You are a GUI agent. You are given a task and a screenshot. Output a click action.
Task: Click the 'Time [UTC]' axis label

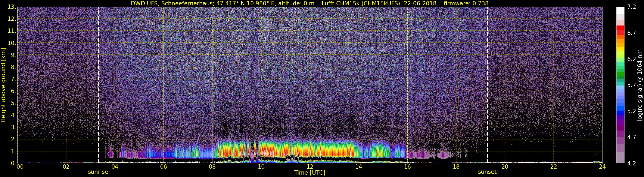tap(309, 173)
